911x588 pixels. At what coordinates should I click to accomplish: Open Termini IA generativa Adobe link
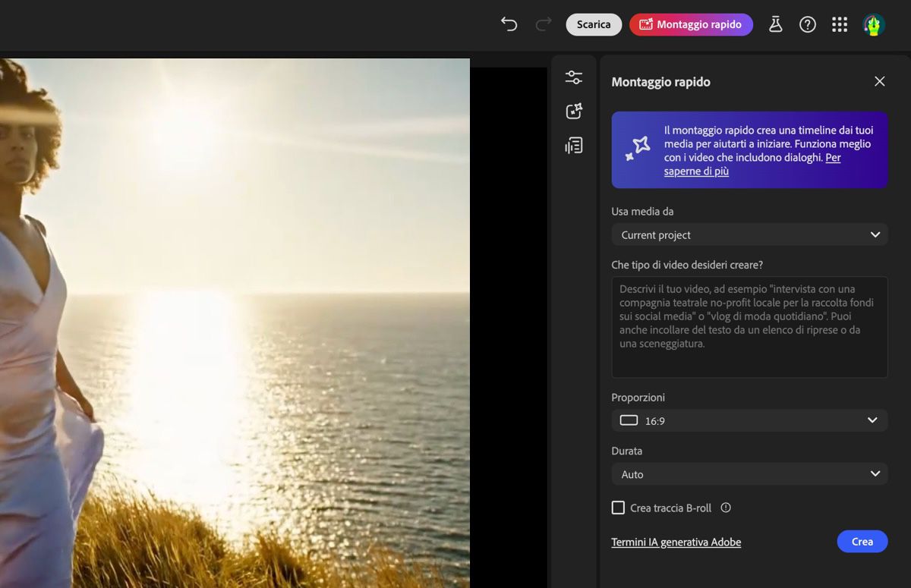coord(676,542)
